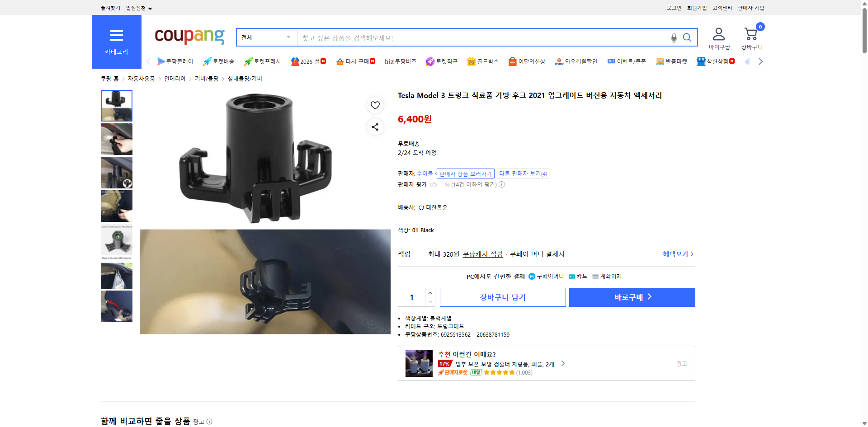
Task: Select 반품마켓 in the navigation bar
Action: [672, 61]
